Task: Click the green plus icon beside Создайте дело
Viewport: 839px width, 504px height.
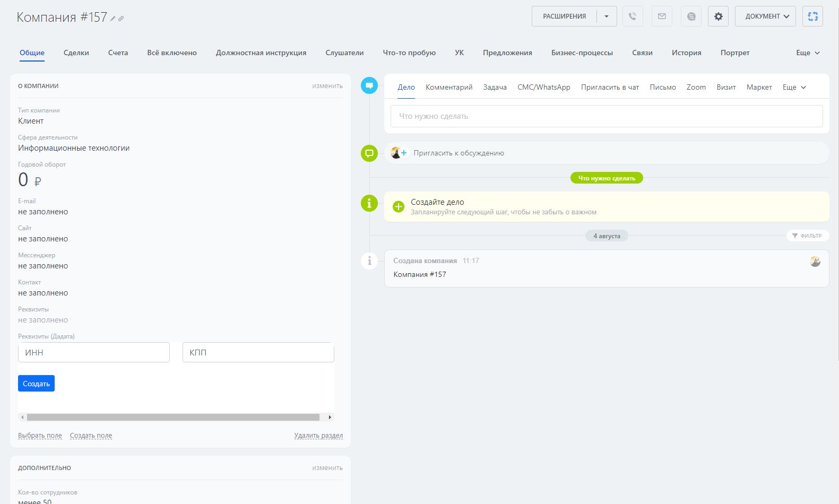Action: tap(399, 206)
